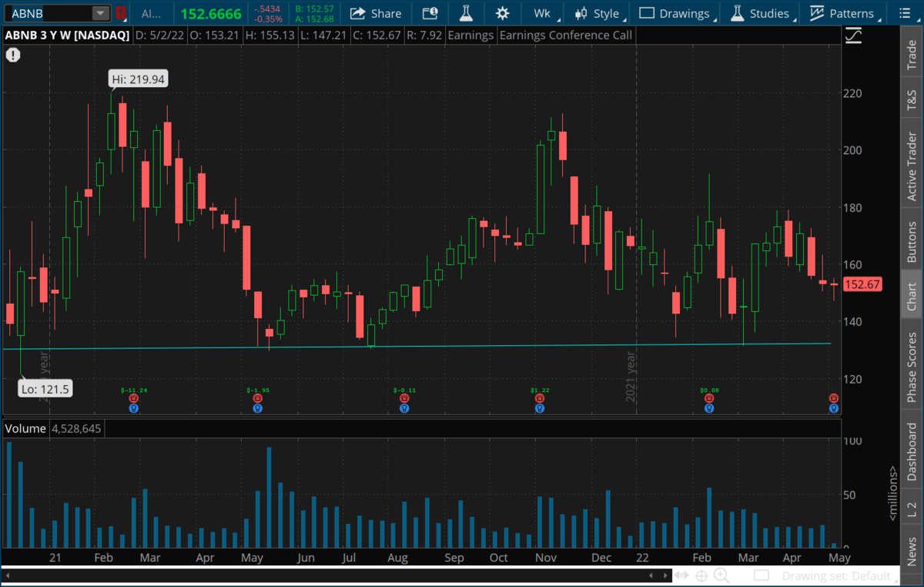Viewport: 924px width, 587px height.
Task: Open the Active Trader side tab
Action: click(x=912, y=166)
